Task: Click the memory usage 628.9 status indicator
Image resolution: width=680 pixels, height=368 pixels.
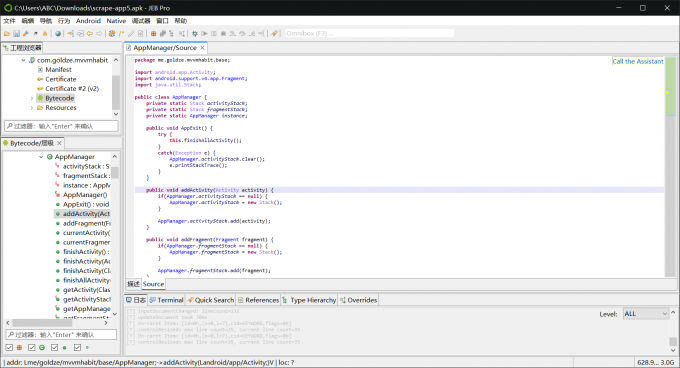Action: click(x=656, y=362)
